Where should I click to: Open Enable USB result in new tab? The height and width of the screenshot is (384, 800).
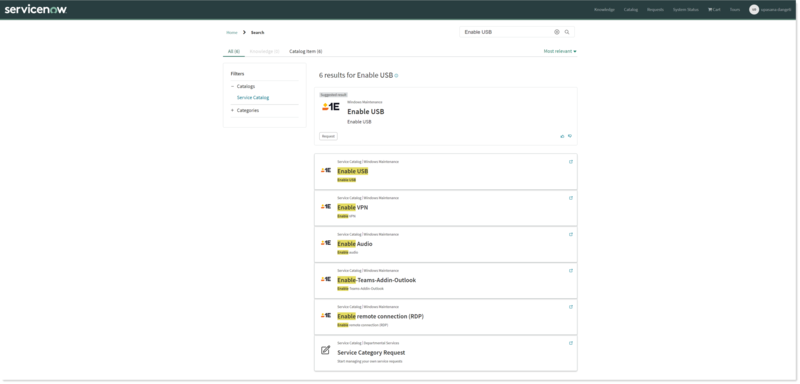[x=571, y=162]
